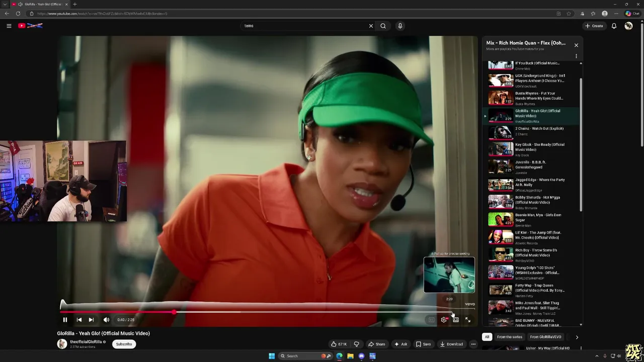Toggle closed captions on the player
The image size is (644, 362).
pos(431,320)
